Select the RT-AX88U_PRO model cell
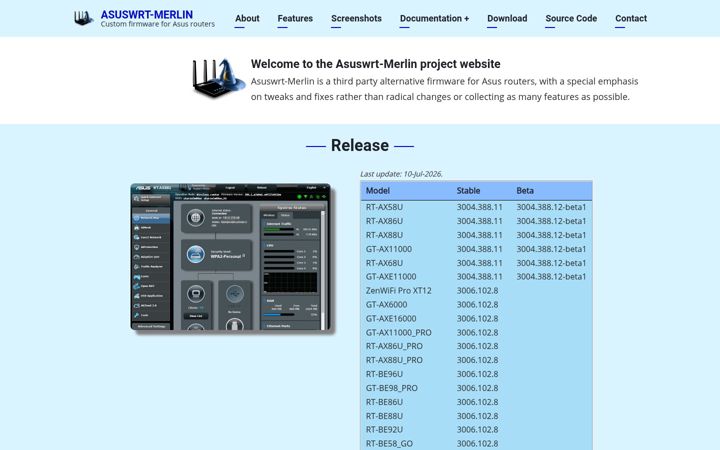This screenshot has height=450, width=720. [x=394, y=360]
